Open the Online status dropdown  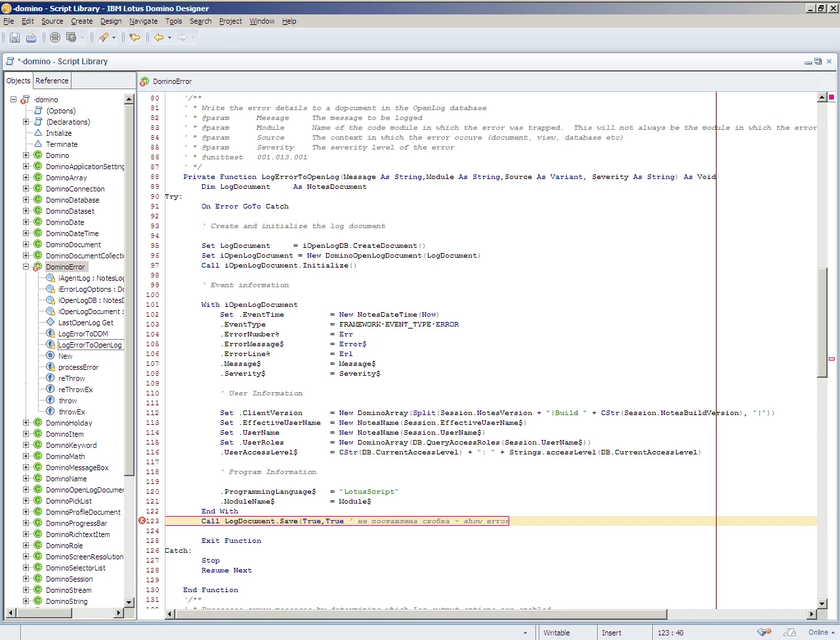pos(822,632)
